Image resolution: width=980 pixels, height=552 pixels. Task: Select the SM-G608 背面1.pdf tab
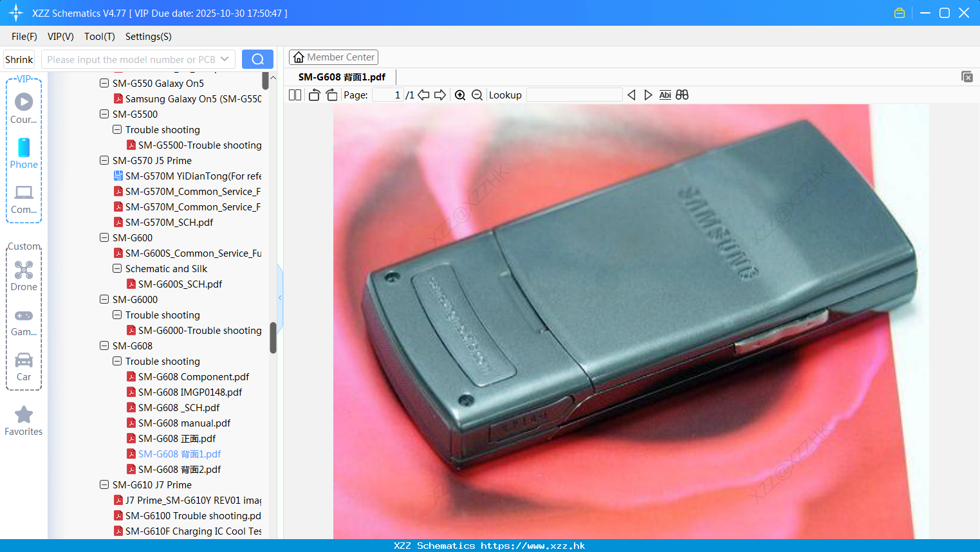tap(342, 77)
